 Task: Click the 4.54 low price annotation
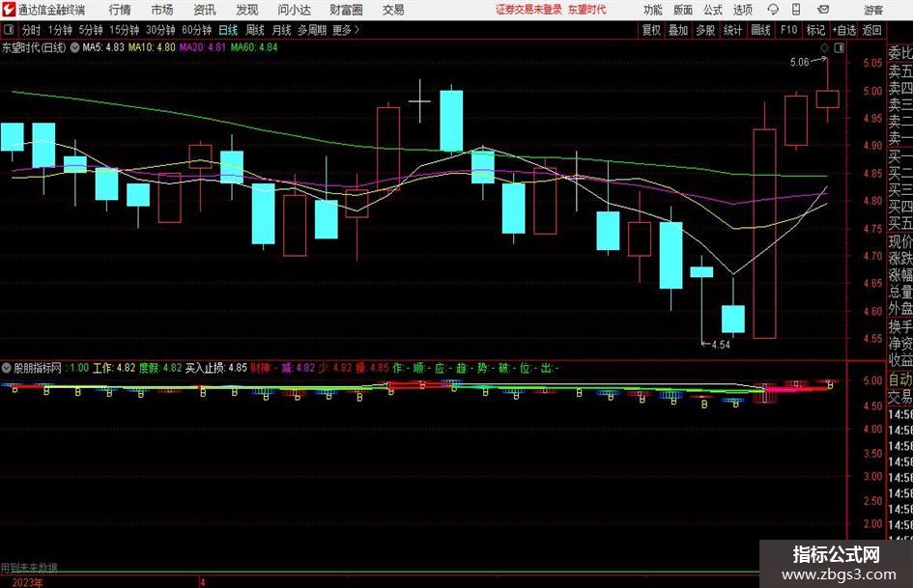pos(721,345)
